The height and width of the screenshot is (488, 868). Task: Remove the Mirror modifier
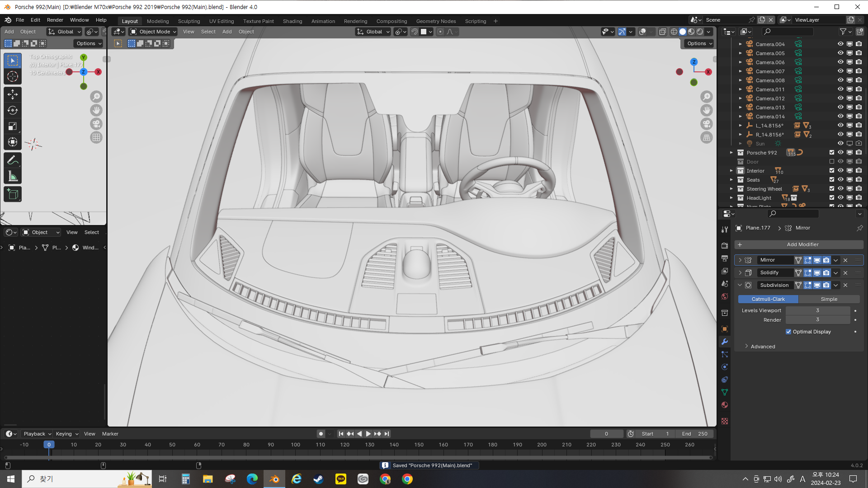[845, 260]
